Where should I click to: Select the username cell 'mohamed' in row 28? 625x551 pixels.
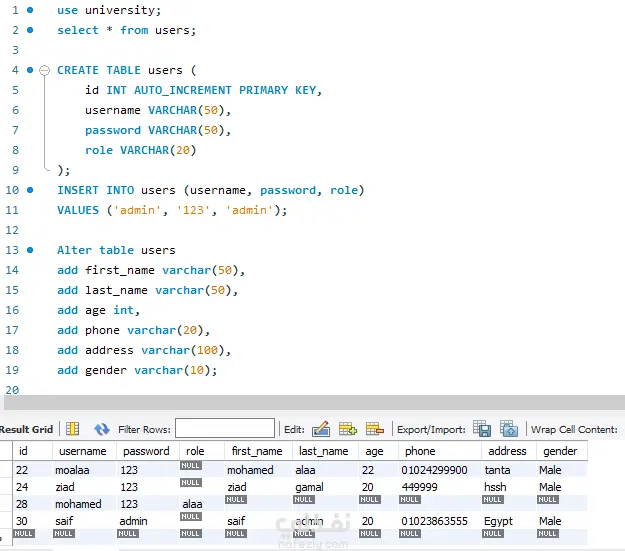coord(84,504)
